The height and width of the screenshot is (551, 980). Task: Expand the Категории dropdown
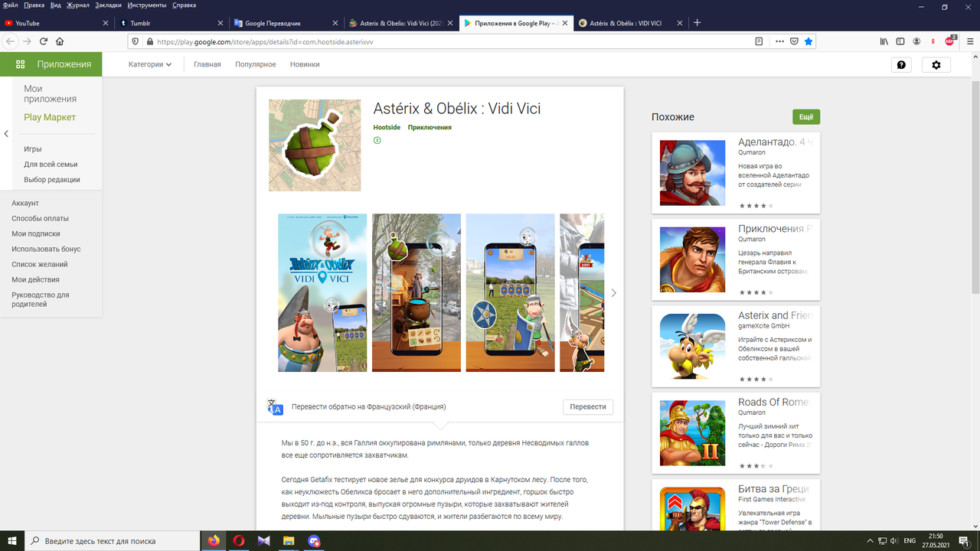point(150,64)
